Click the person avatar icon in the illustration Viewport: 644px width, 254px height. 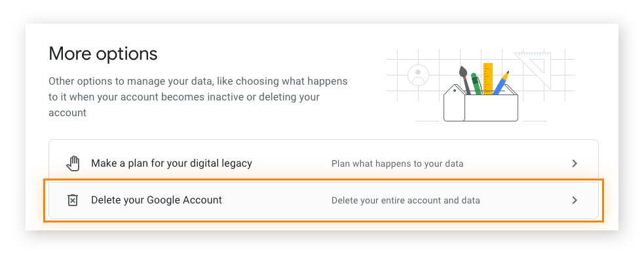[x=418, y=75]
